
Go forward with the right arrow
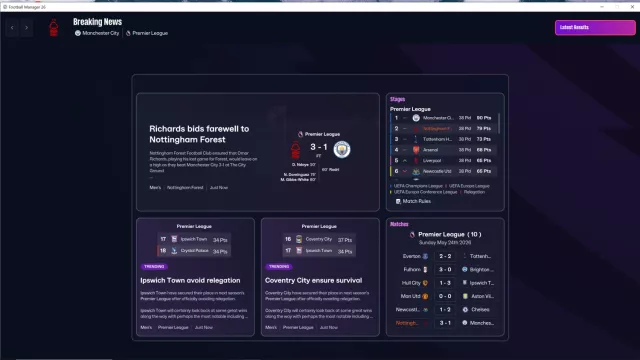(27, 28)
